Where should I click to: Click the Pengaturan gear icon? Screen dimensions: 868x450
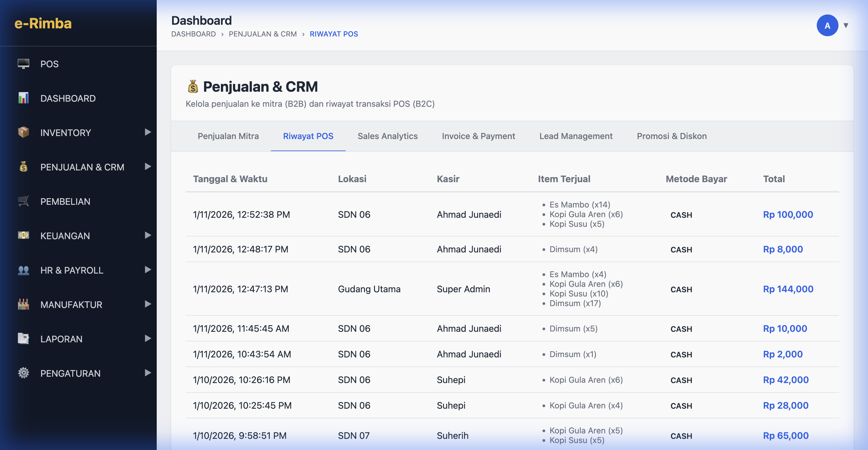pos(23,373)
